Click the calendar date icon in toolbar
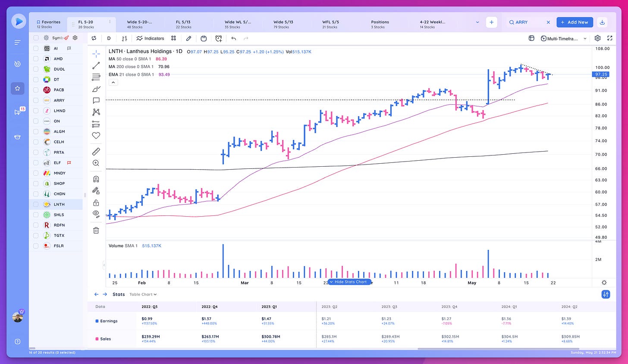 [204, 38]
